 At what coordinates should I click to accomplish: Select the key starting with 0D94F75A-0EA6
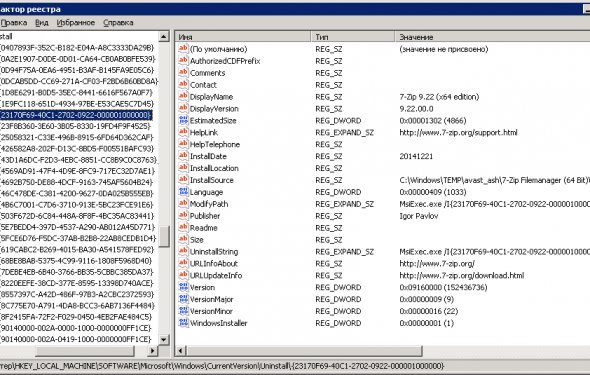click(77, 70)
